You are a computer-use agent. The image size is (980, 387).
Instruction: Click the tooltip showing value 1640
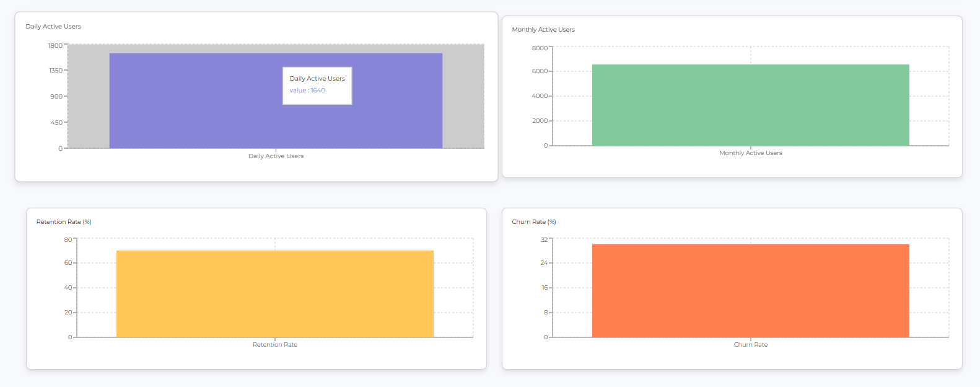point(317,86)
